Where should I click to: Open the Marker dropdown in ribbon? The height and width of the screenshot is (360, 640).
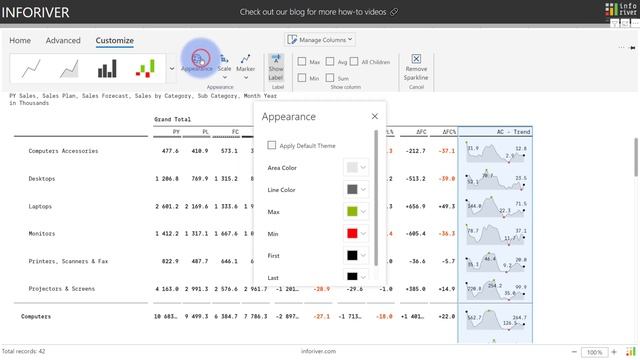pos(245,67)
